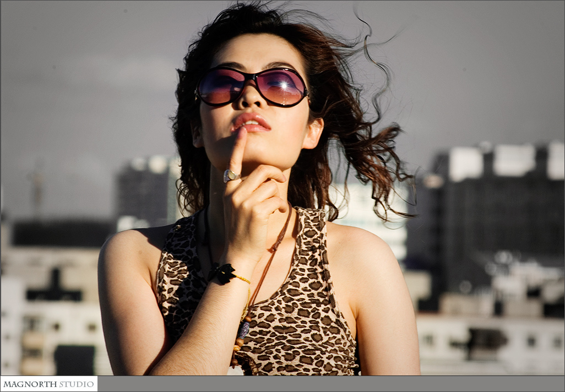This screenshot has height=392, width=565.
Task: Click the tip of the raised index finger
Action: (x=241, y=133)
